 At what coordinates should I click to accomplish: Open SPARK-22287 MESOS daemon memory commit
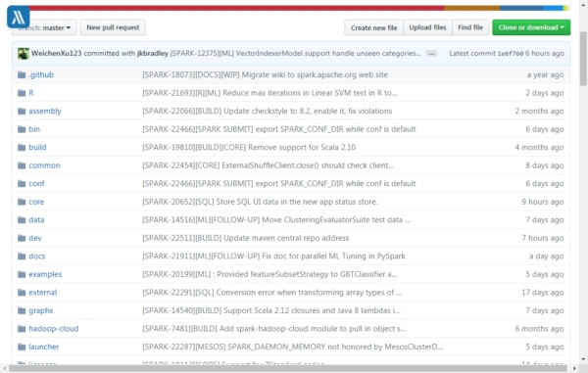tap(292, 347)
